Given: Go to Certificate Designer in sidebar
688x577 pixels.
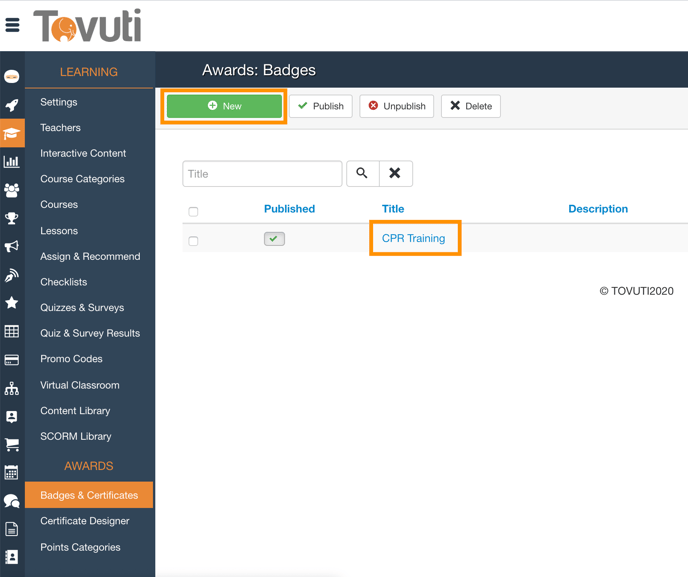Looking at the screenshot, I should (x=85, y=521).
